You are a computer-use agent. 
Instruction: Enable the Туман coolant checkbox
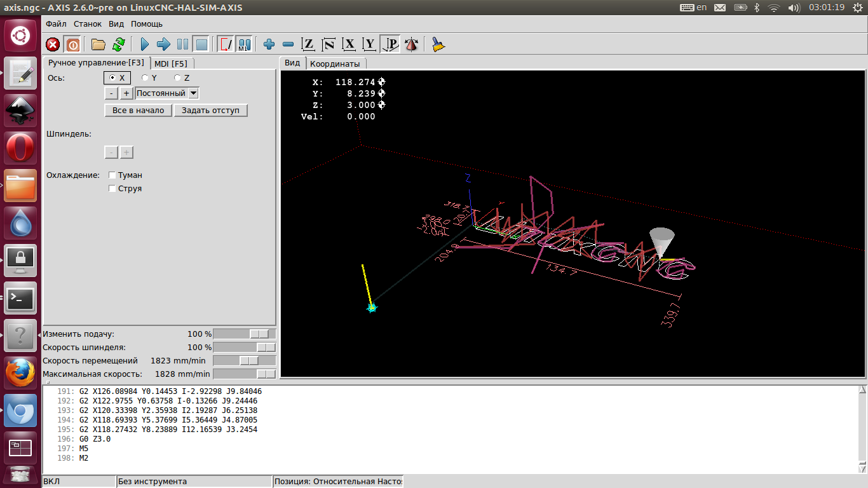click(112, 175)
